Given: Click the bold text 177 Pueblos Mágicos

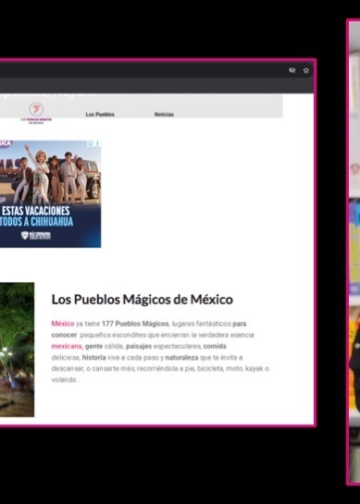Looking at the screenshot, I should 135,324.
